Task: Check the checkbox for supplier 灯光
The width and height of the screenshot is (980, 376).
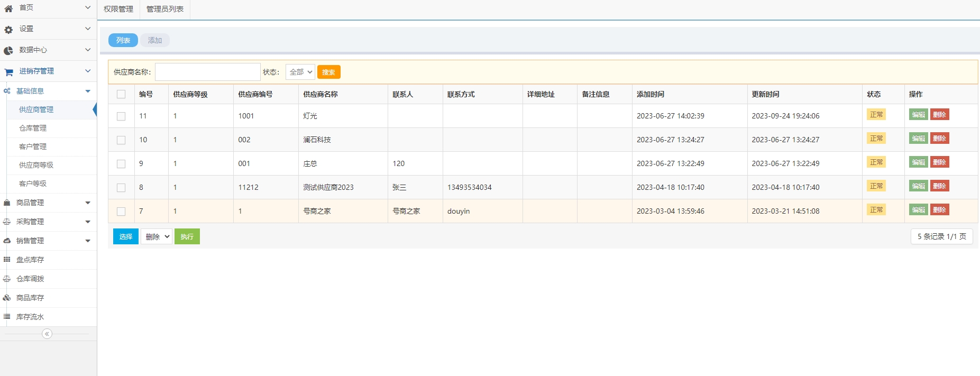Action: click(x=121, y=116)
